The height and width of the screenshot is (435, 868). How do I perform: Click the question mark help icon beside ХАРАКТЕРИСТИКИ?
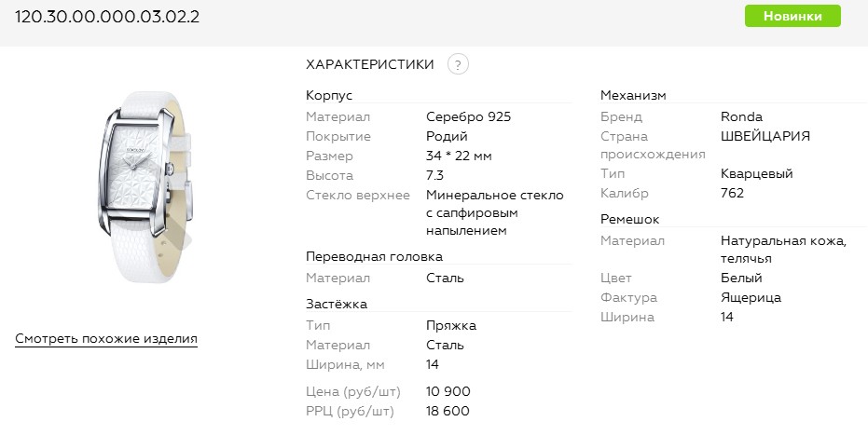[x=457, y=64]
